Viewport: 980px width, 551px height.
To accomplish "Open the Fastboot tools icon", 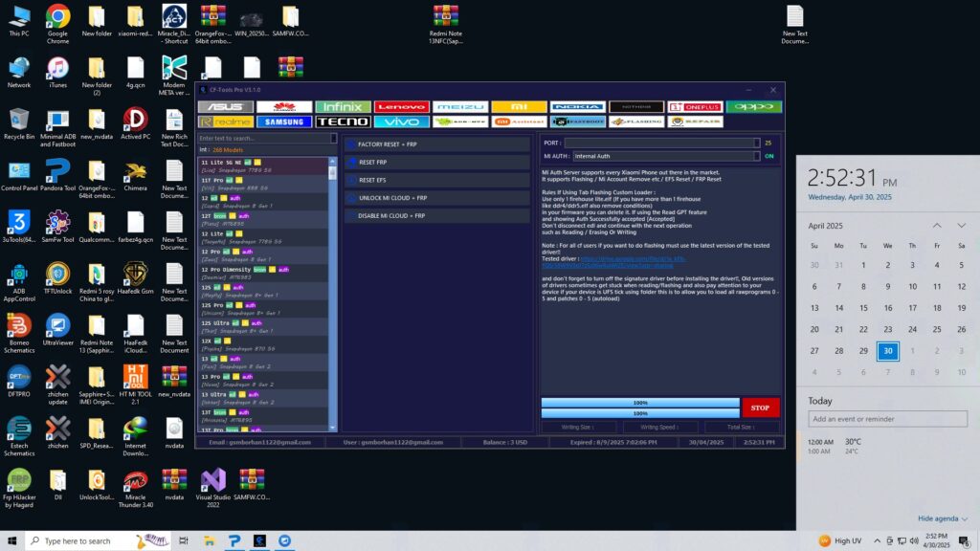I will coord(578,121).
